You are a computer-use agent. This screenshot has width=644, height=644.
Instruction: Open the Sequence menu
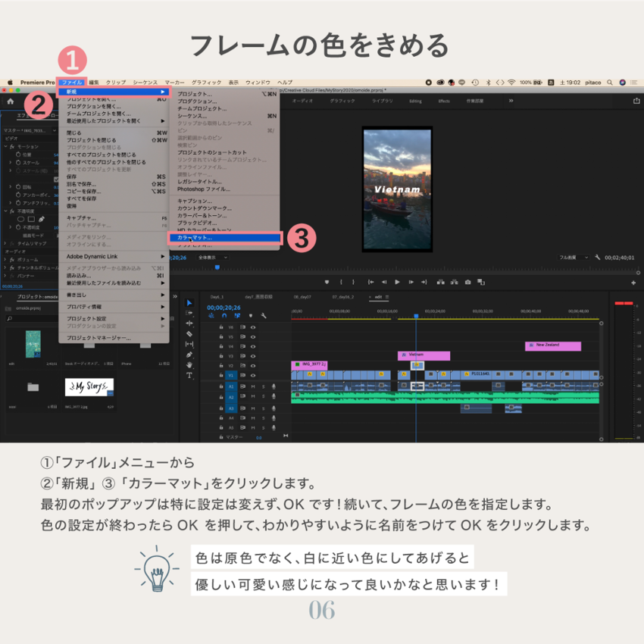pyautogui.click(x=145, y=82)
